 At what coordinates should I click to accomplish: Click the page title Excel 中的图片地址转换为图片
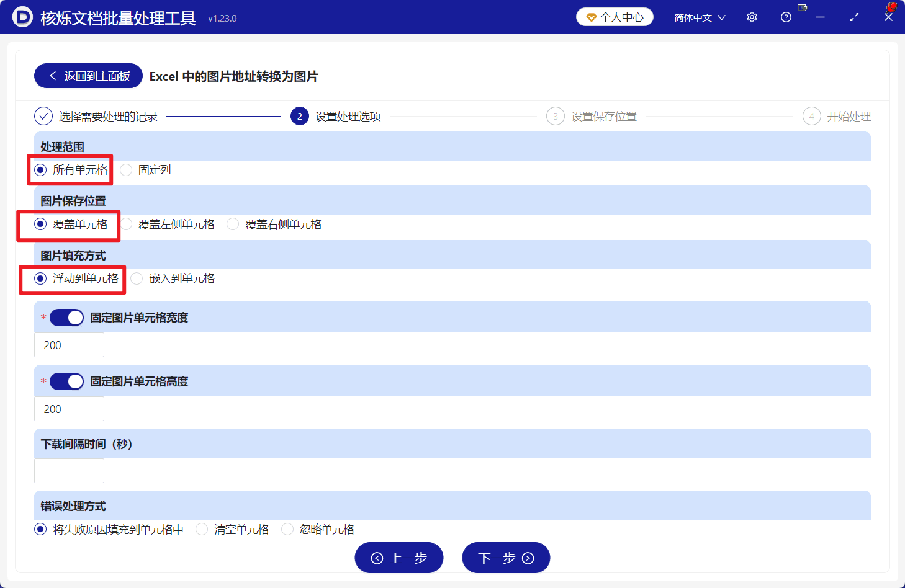pos(234,76)
